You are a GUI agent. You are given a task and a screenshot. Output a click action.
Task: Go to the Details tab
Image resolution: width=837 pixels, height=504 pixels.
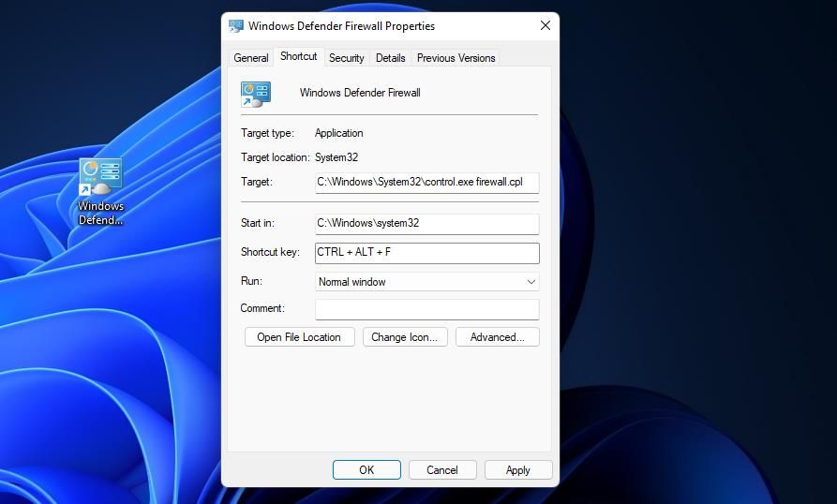[x=390, y=57]
